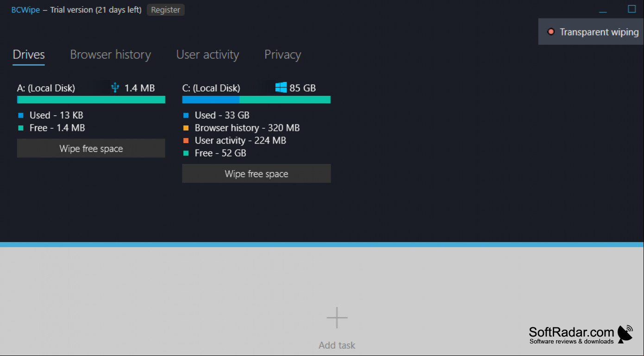Click 'Trial version (21 days left)' text
Screen dimensions: 644x356
[x=96, y=10]
